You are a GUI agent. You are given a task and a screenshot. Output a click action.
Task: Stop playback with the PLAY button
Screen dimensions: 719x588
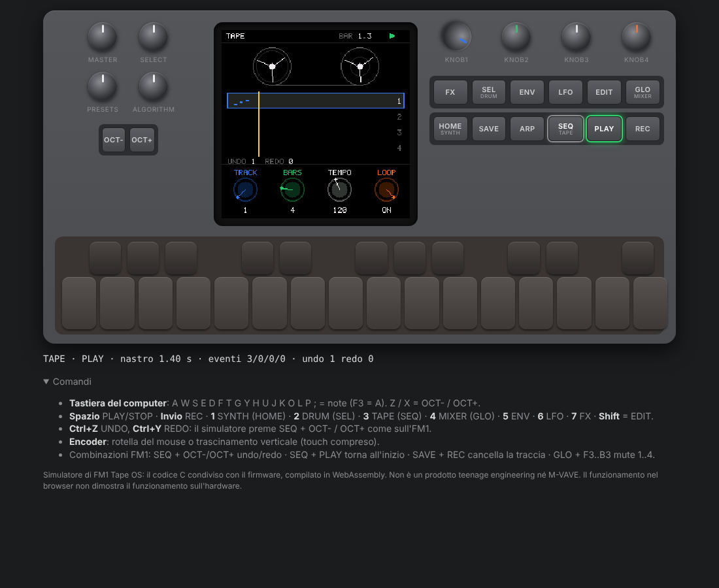pos(605,129)
